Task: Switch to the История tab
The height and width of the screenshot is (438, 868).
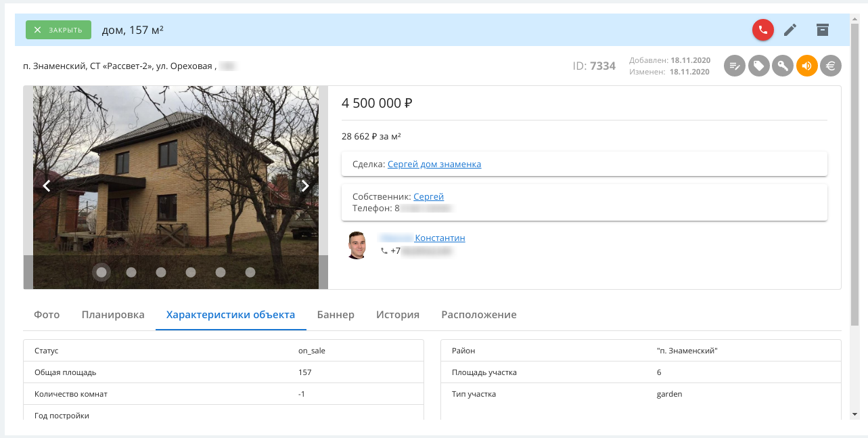Action: tap(398, 315)
